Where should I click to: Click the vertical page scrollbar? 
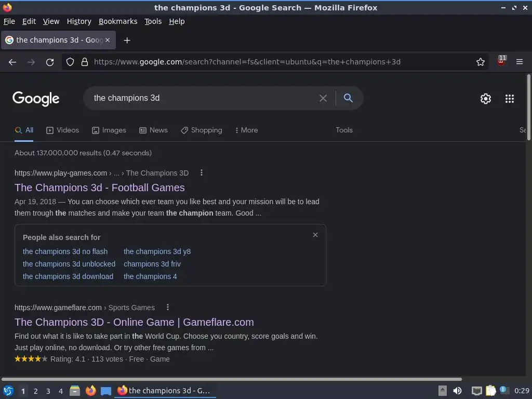click(528, 107)
